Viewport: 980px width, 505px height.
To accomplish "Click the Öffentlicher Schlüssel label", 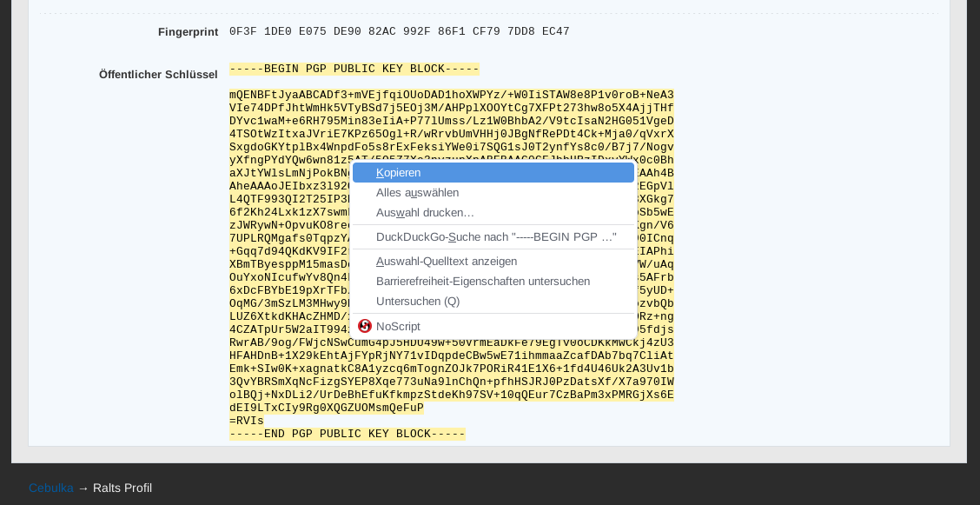I will (158, 75).
